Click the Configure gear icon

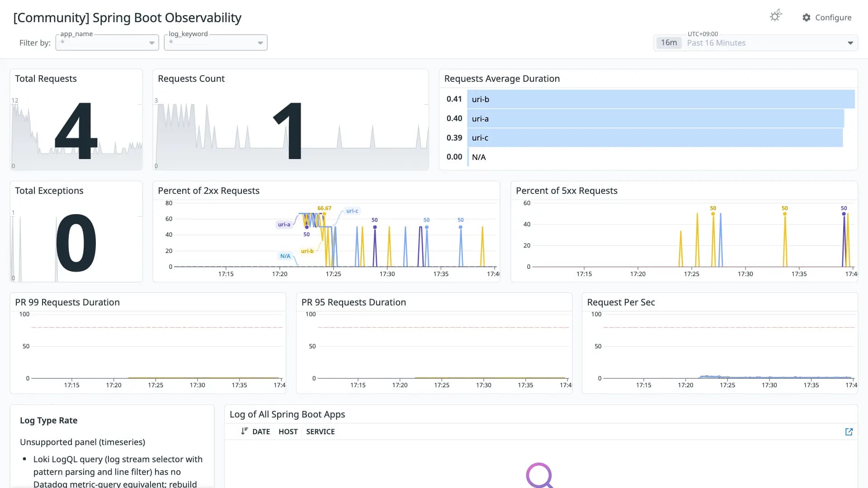(x=807, y=18)
